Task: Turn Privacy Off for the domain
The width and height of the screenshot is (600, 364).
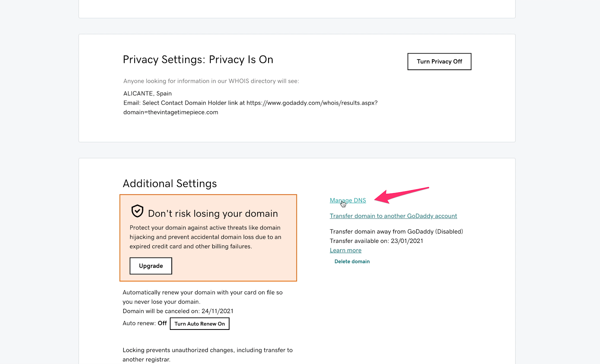Action: click(x=439, y=61)
